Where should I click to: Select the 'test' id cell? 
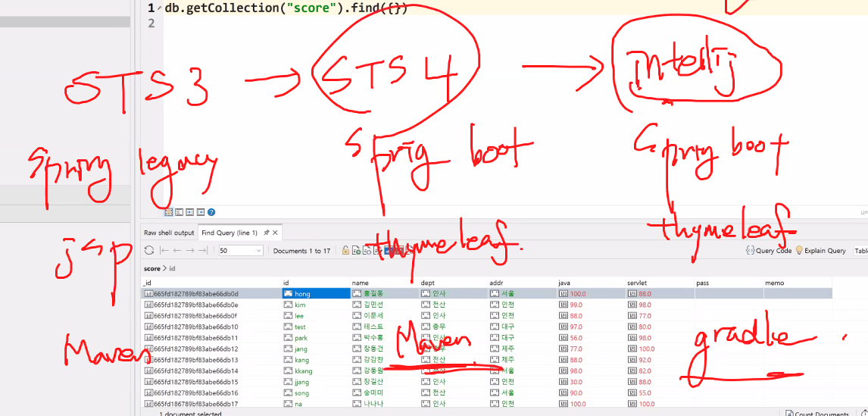pyautogui.click(x=316, y=327)
